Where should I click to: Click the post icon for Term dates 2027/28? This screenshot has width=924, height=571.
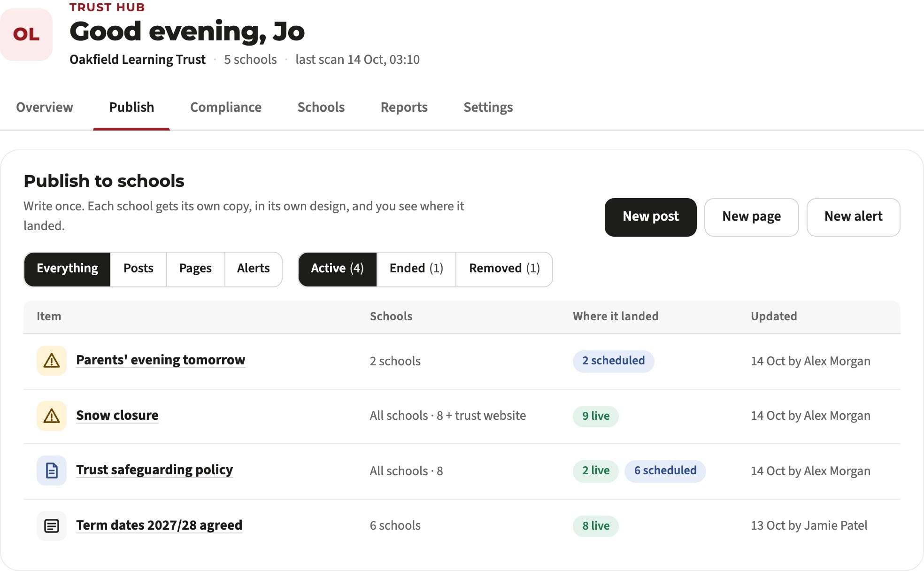52,526
